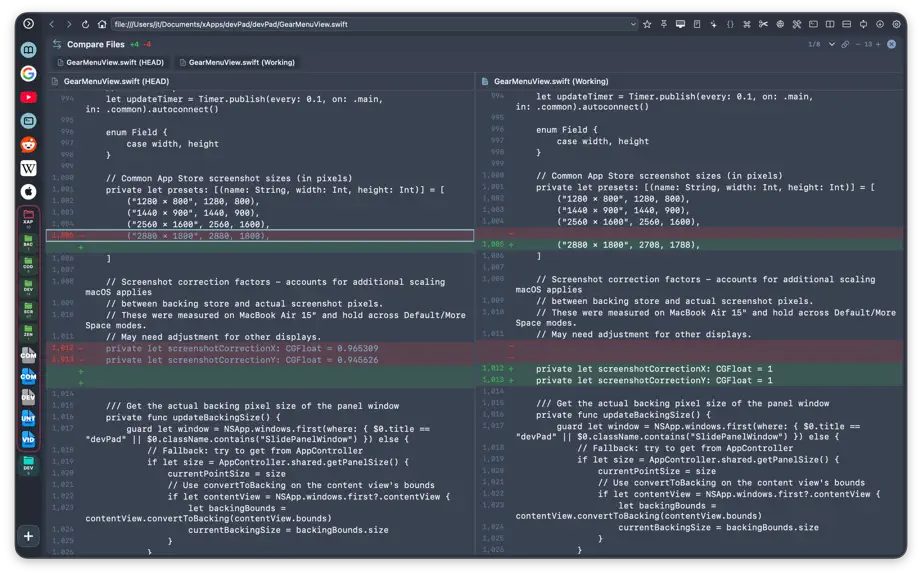Bookmark page with the star icon

coord(647,24)
